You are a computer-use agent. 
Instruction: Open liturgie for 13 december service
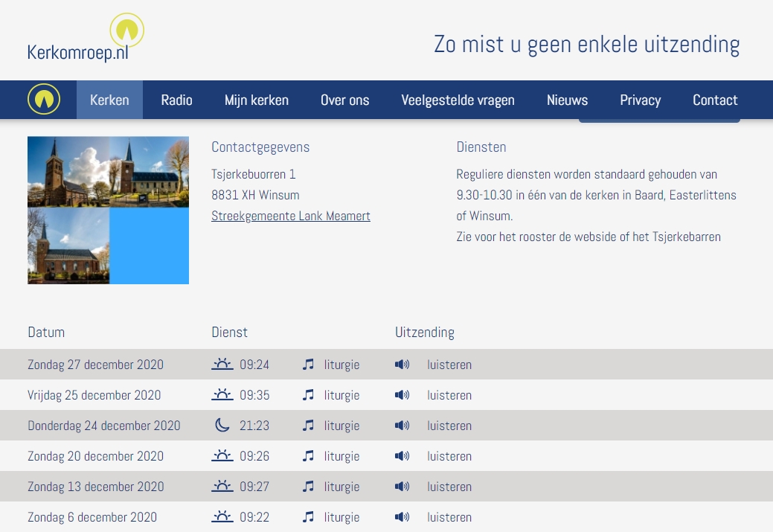(341, 487)
